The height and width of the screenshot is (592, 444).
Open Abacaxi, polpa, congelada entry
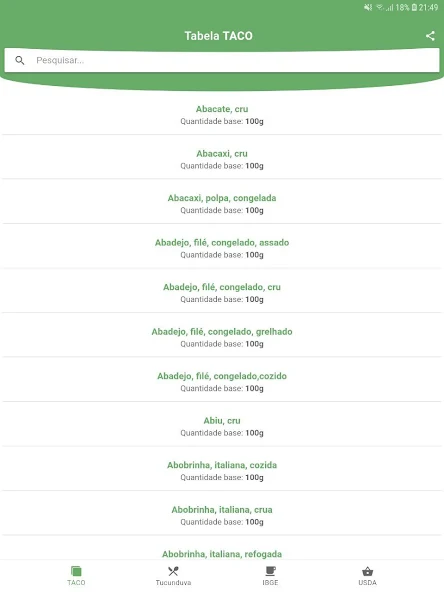(222, 204)
